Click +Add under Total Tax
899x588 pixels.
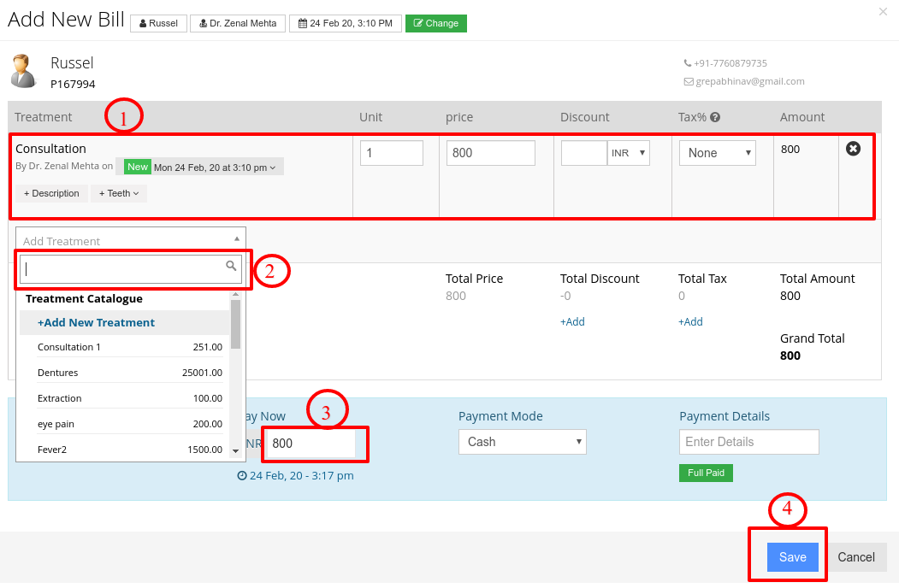click(x=690, y=322)
